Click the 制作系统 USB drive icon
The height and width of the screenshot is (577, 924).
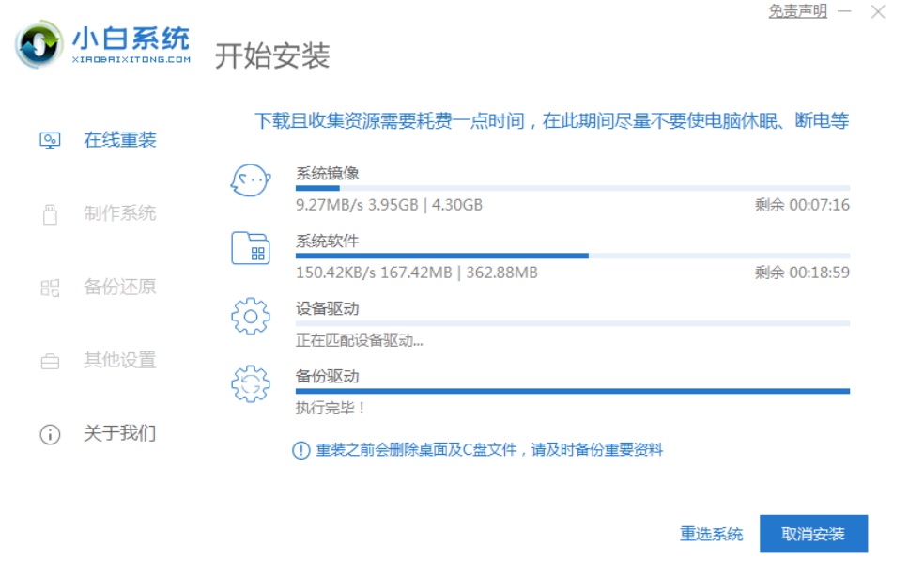[x=50, y=214]
